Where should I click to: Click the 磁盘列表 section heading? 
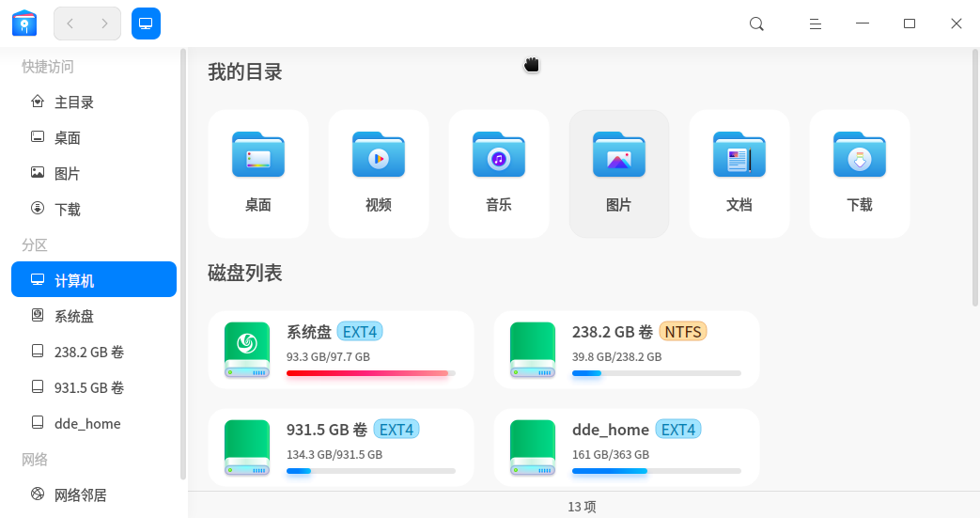[x=245, y=273]
